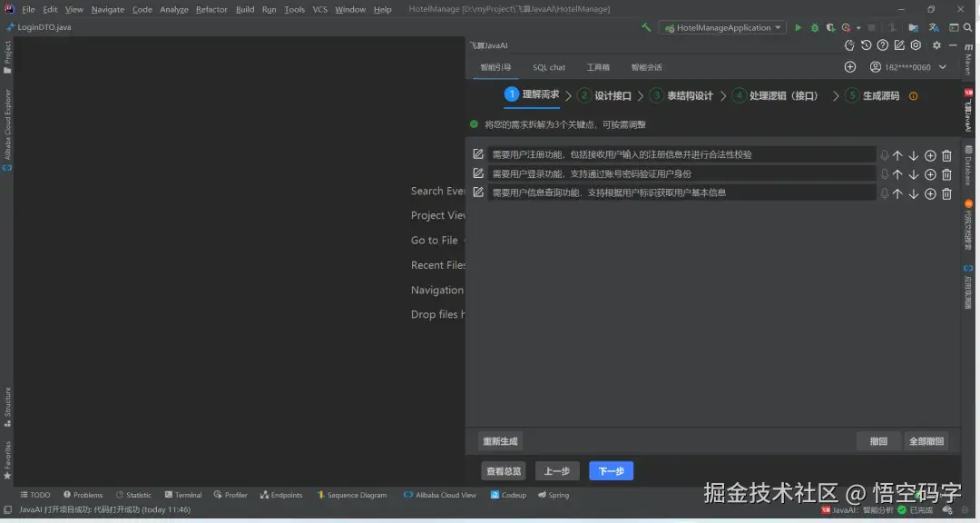980x523 pixels.
Task: Click the 全部撤回 button
Action: click(x=926, y=441)
